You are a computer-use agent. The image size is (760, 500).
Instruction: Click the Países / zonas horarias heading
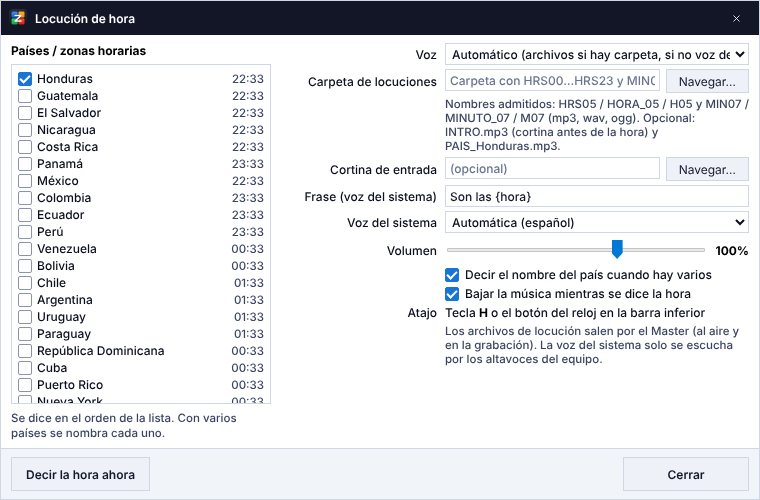point(79,51)
